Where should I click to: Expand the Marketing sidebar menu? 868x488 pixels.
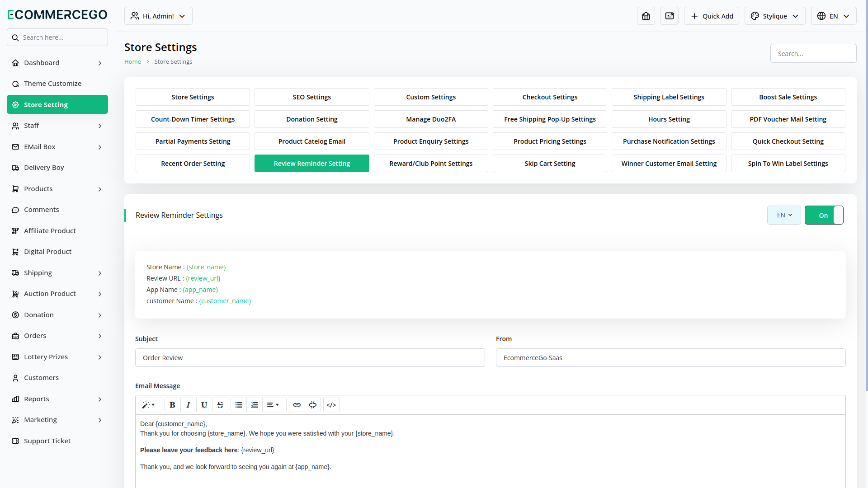[x=57, y=420]
